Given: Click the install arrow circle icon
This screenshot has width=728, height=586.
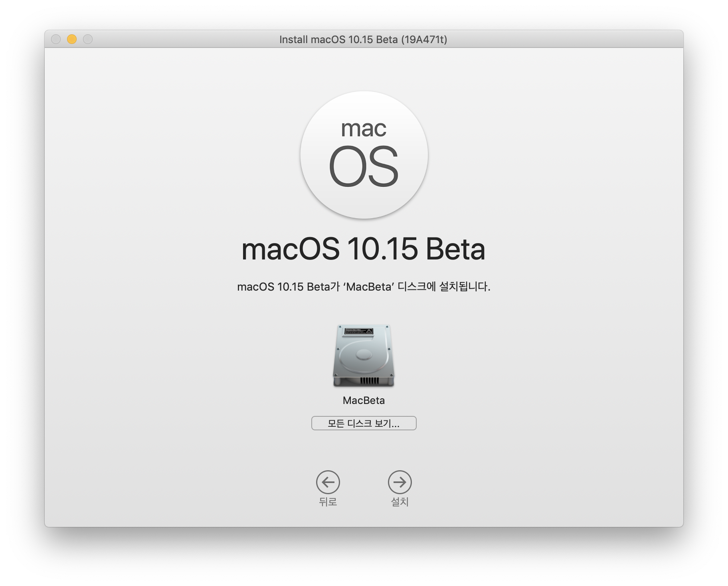Looking at the screenshot, I should [400, 482].
